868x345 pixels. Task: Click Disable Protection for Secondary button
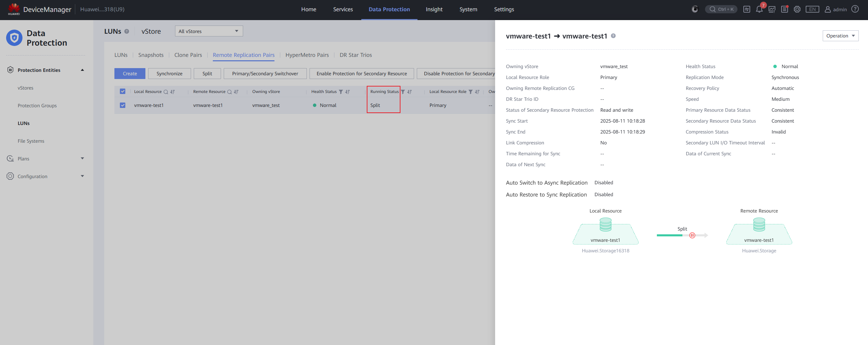tap(456, 74)
